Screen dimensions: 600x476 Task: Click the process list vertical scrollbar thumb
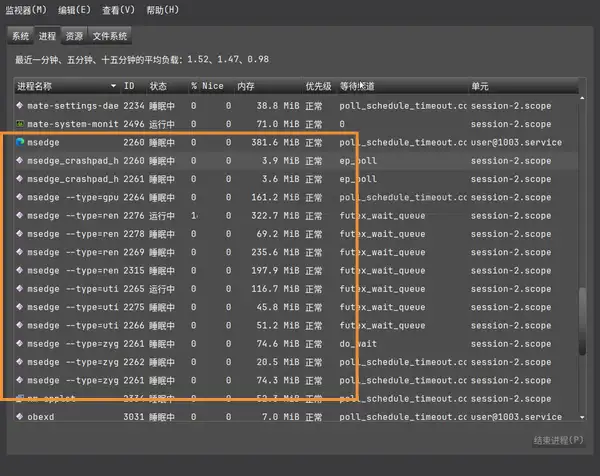click(x=582, y=321)
